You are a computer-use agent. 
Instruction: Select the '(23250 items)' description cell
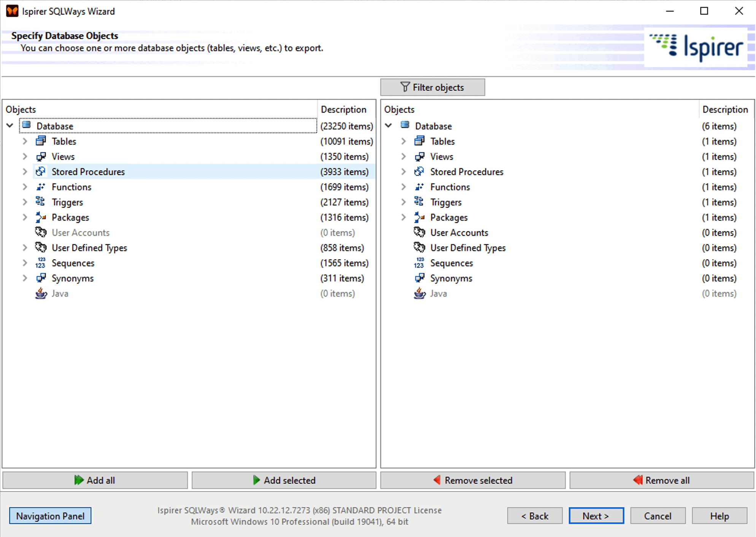point(347,126)
